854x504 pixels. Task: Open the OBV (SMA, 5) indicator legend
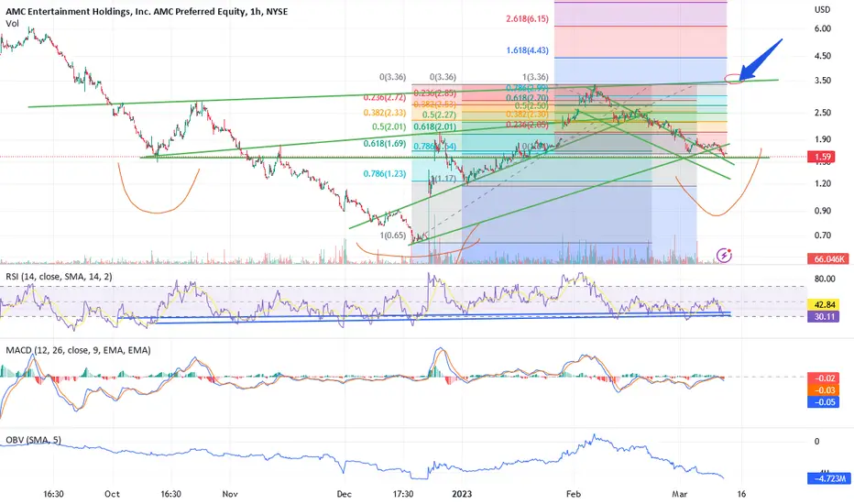click(33, 440)
